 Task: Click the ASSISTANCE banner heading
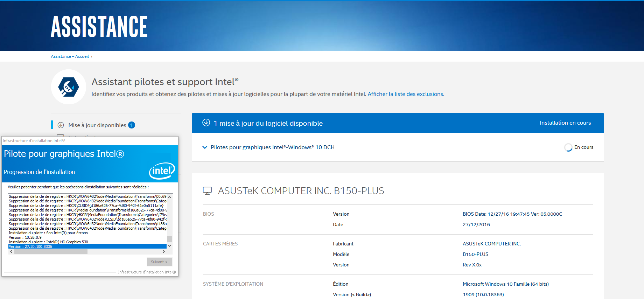(x=99, y=27)
